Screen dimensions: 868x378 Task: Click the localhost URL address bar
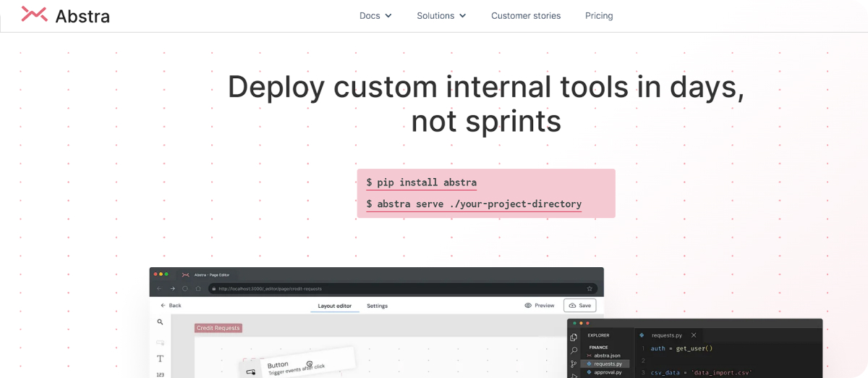(403, 288)
